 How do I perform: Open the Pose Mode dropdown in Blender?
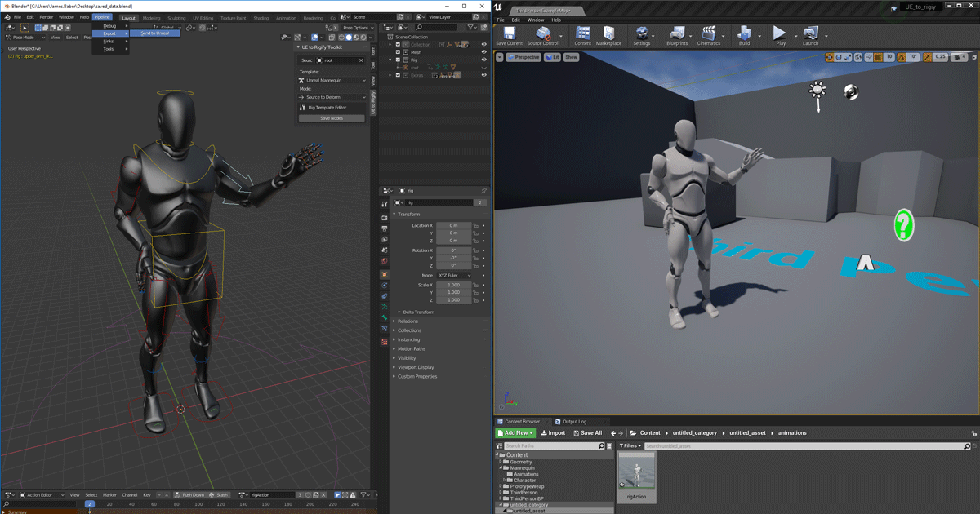(24, 38)
